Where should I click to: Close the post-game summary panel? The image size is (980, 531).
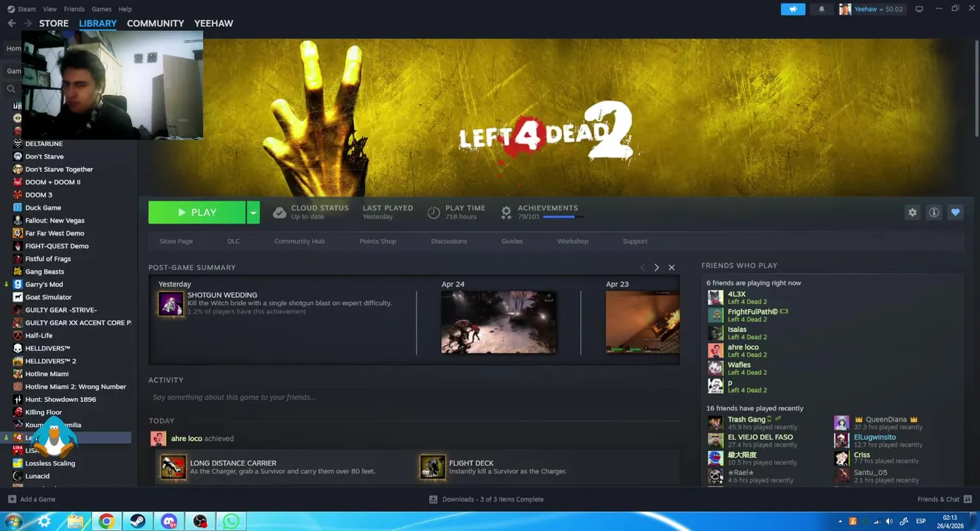[671, 268]
